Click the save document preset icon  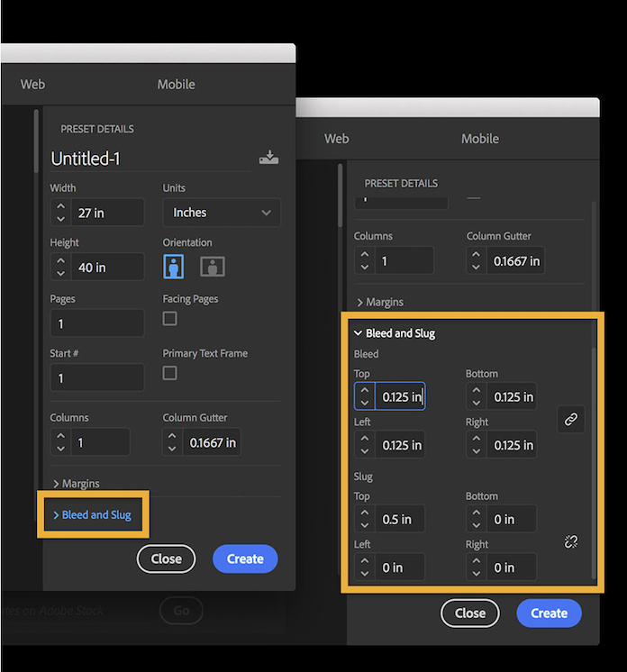coord(268,158)
